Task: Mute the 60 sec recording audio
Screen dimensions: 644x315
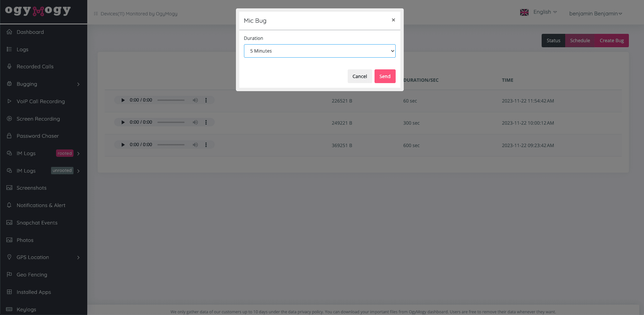Action: pyautogui.click(x=195, y=100)
